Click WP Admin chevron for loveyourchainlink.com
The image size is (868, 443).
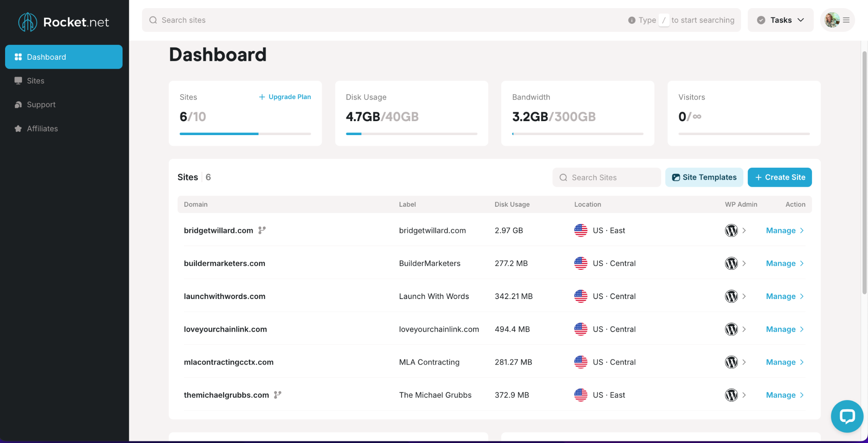pos(744,329)
